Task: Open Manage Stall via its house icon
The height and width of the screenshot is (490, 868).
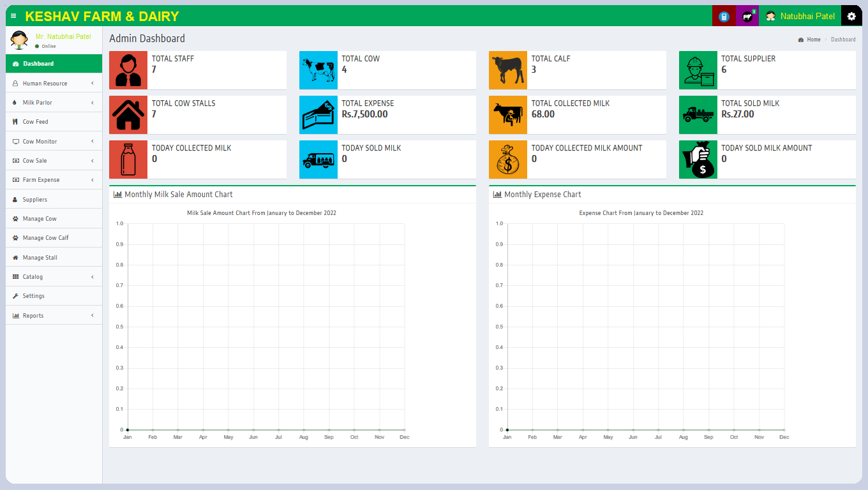Action: coord(14,257)
